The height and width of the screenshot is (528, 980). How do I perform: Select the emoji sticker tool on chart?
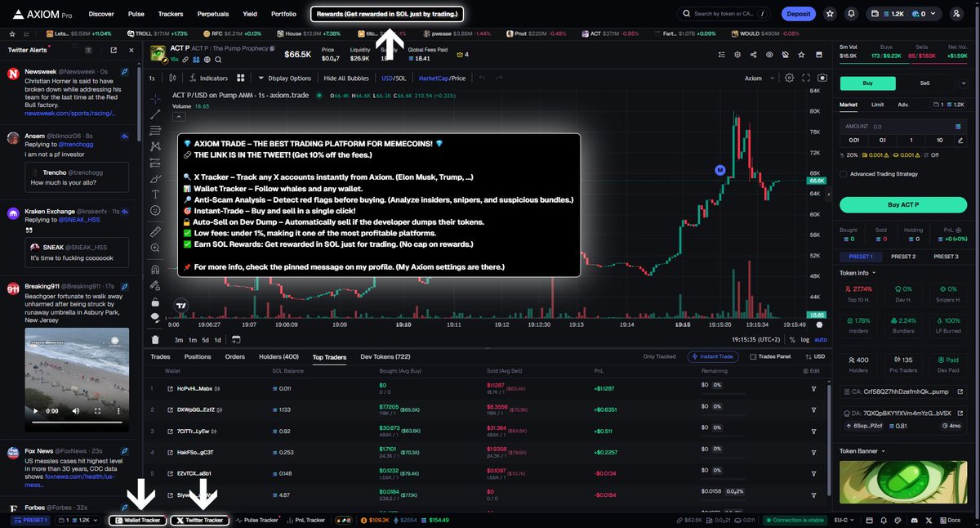(155, 211)
